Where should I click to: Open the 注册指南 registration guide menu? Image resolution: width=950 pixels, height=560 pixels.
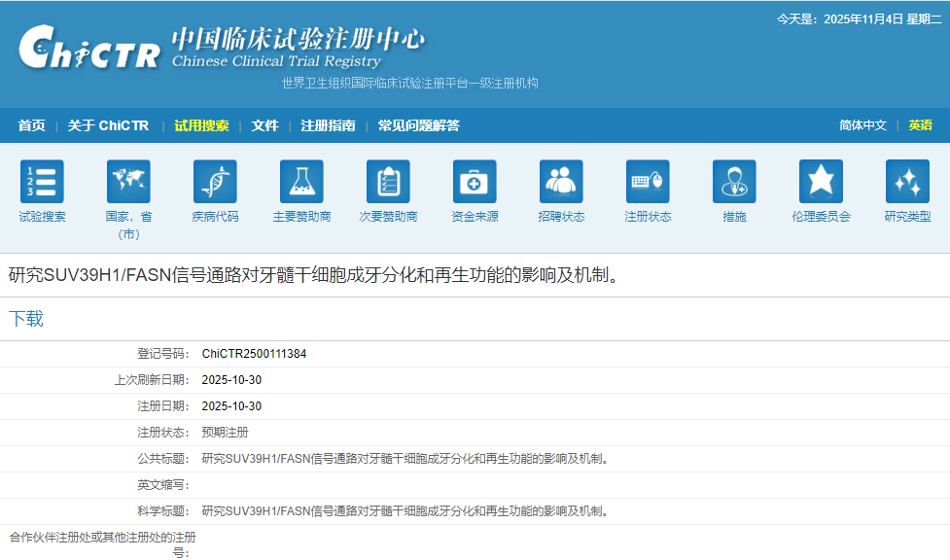click(328, 124)
